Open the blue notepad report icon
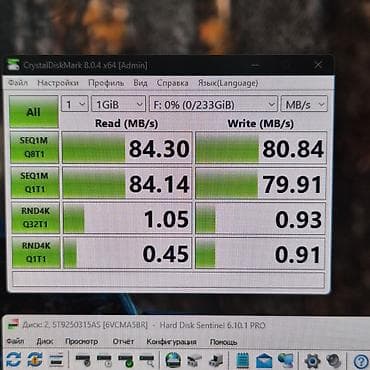 [x=242, y=360]
